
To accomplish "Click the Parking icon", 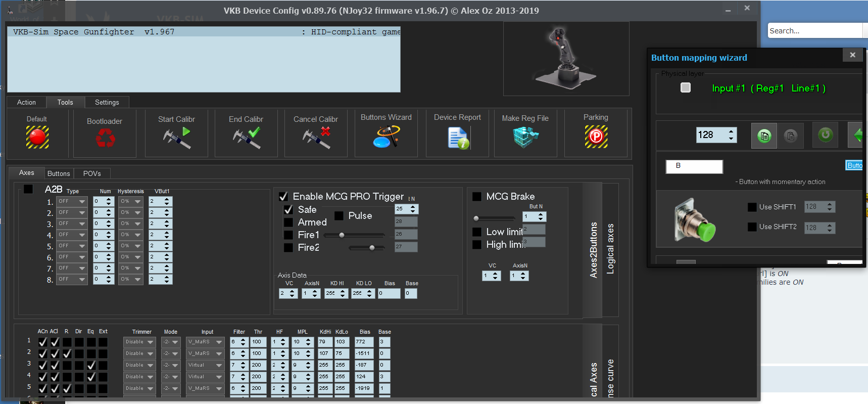I will pos(596,137).
